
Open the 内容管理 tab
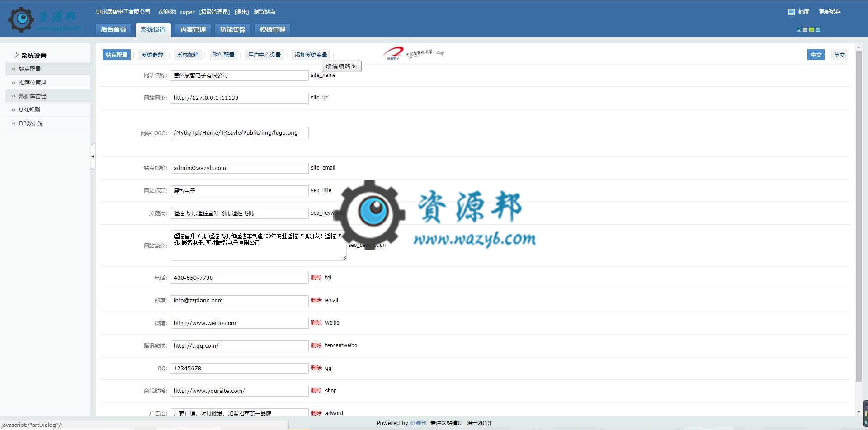[193, 29]
